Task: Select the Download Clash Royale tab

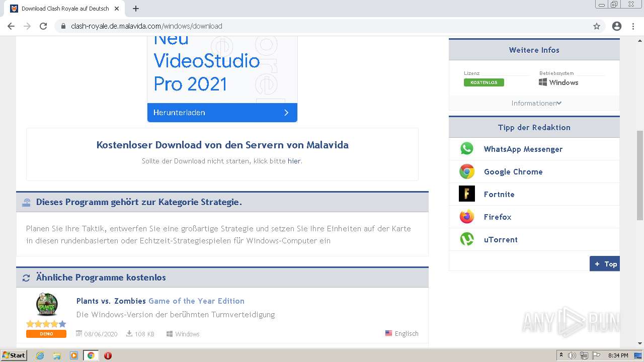Action: coord(65,9)
